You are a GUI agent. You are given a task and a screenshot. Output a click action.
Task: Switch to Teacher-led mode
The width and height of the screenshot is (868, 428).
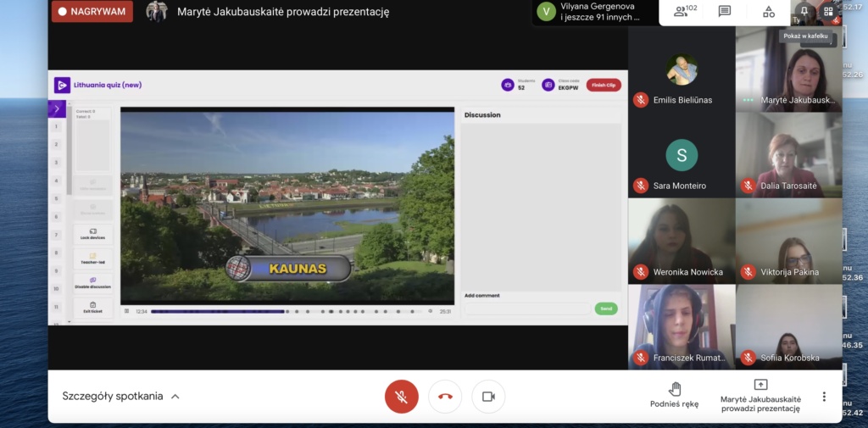(92, 258)
